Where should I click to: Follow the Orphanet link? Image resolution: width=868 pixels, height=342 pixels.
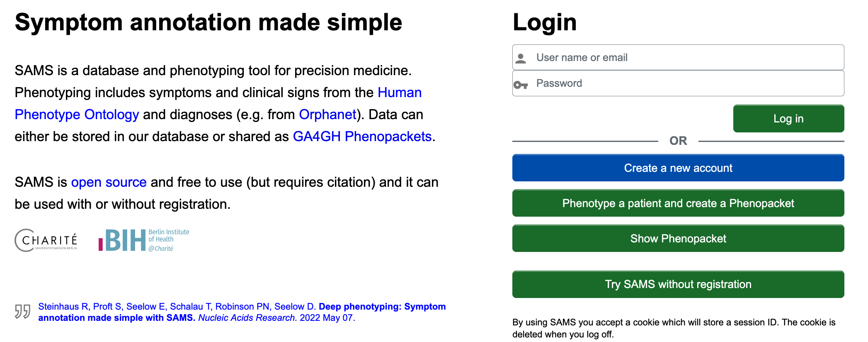coord(327,115)
